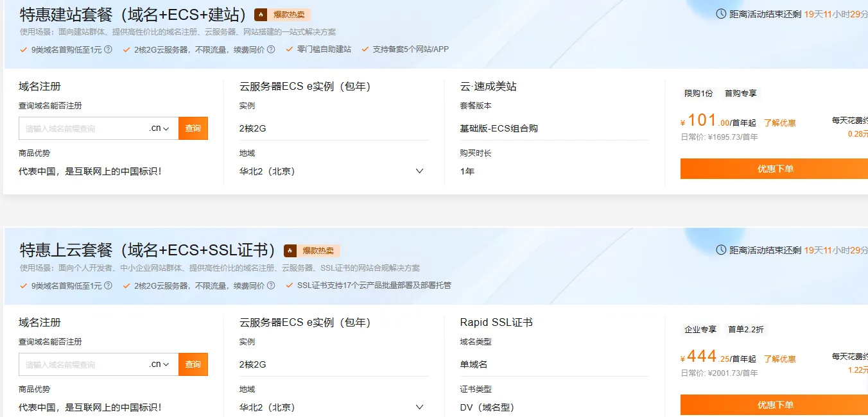Open 了解优惠 link beside ¥101.00 price

click(x=780, y=123)
